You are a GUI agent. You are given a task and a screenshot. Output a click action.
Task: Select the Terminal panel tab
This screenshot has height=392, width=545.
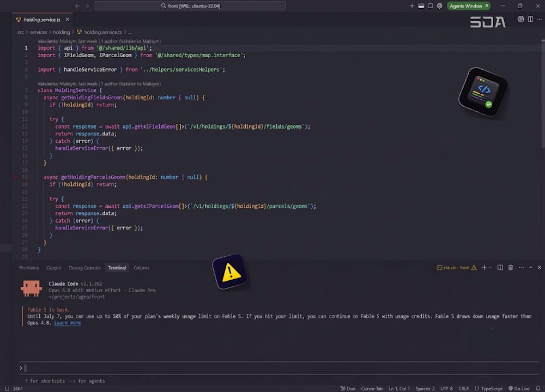coord(117,268)
